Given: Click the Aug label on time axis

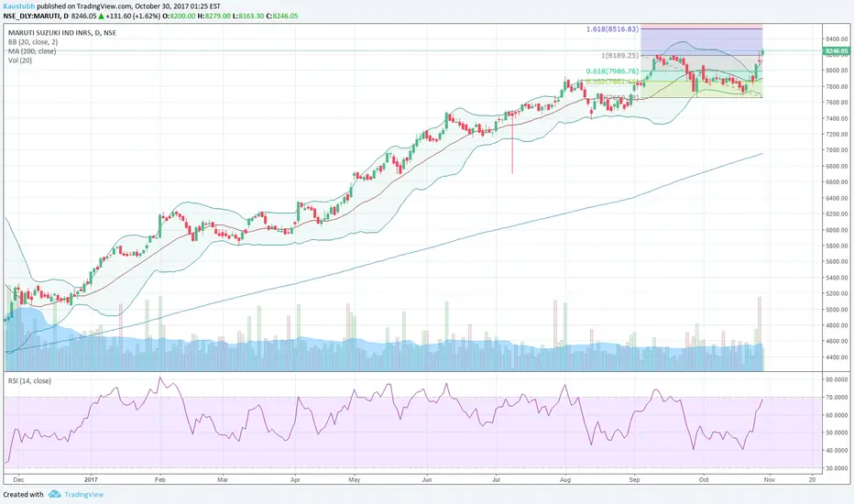Looking at the screenshot, I should 565,480.
